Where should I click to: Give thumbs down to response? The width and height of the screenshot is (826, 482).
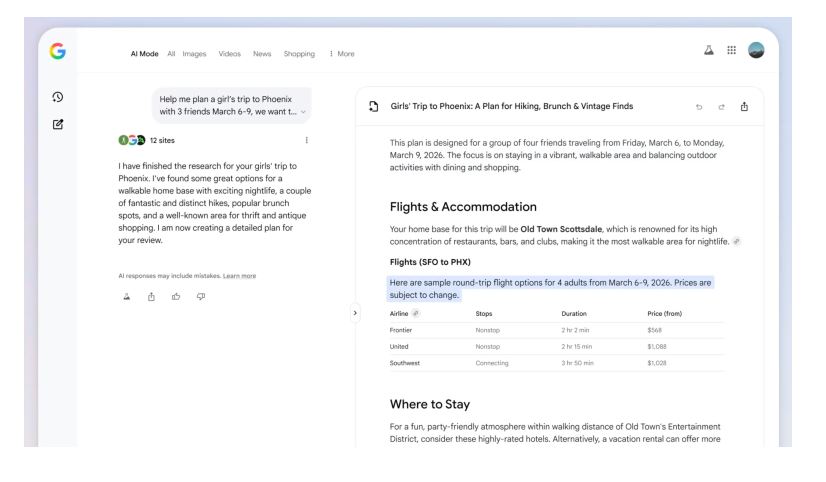pyautogui.click(x=201, y=297)
